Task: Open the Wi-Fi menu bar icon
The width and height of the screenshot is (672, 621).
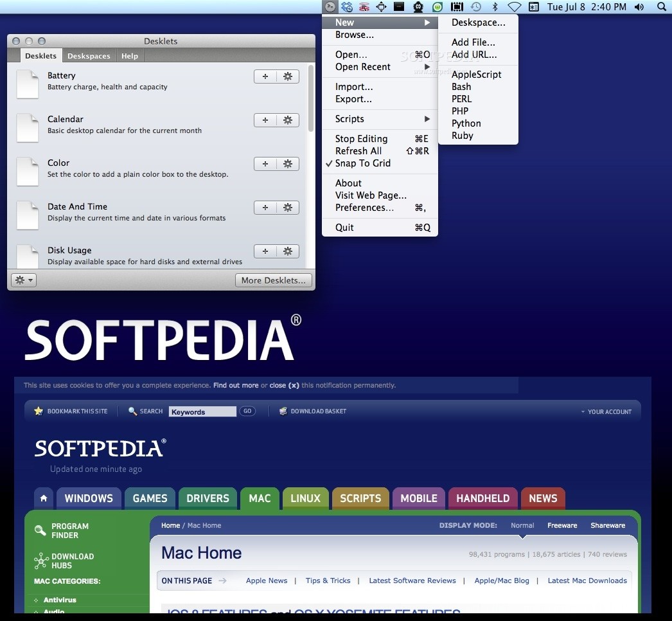Action: pyautogui.click(x=515, y=6)
